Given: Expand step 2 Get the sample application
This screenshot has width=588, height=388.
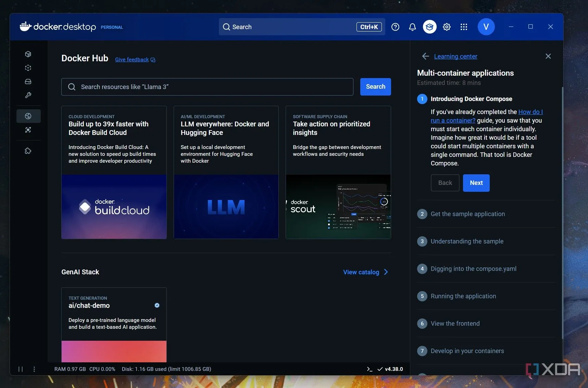Looking at the screenshot, I should [x=467, y=214].
